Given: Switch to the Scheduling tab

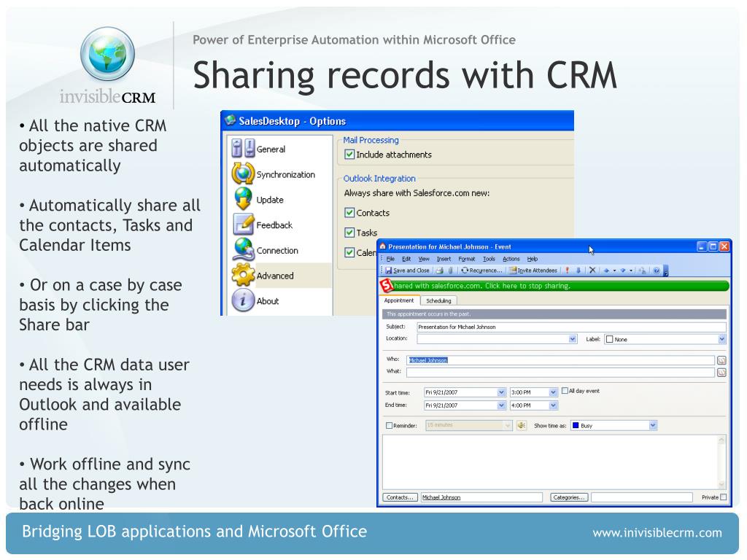Looking at the screenshot, I should coord(438,301).
